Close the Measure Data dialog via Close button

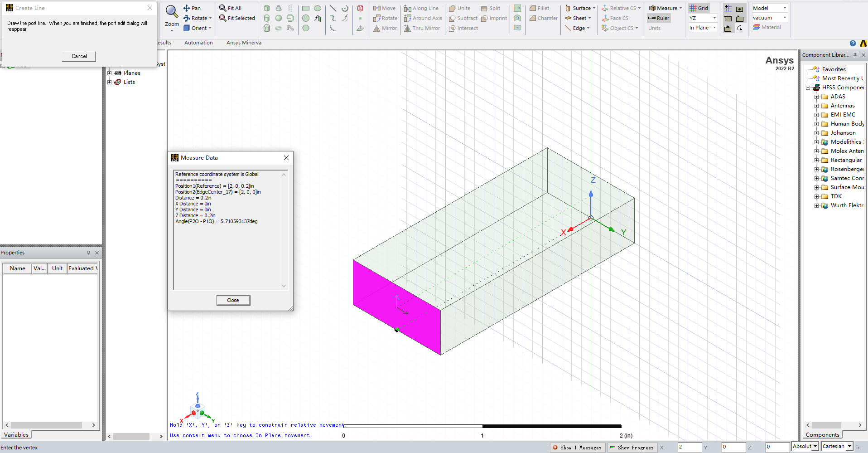[x=233, y=300]
